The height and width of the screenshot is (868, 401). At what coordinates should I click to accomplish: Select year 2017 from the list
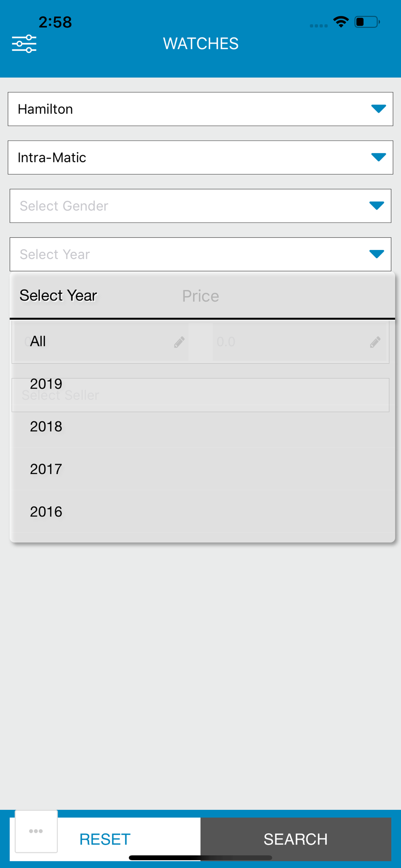46,469
